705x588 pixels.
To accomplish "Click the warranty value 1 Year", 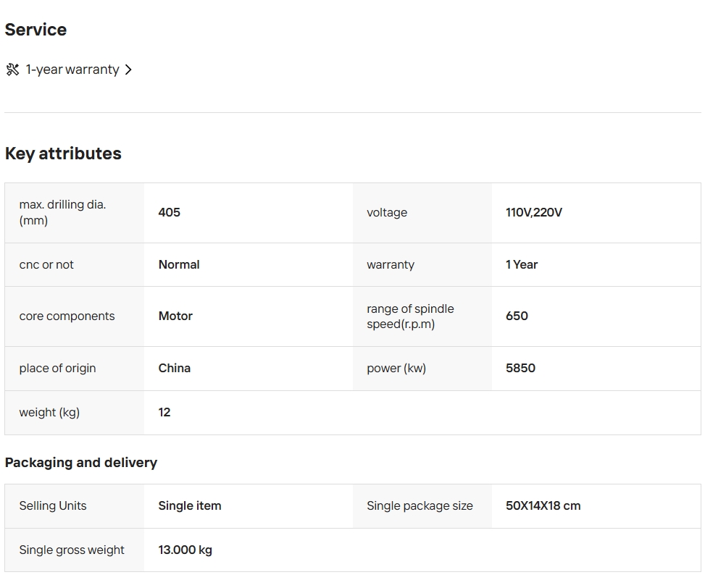I will tap(522, 264).
